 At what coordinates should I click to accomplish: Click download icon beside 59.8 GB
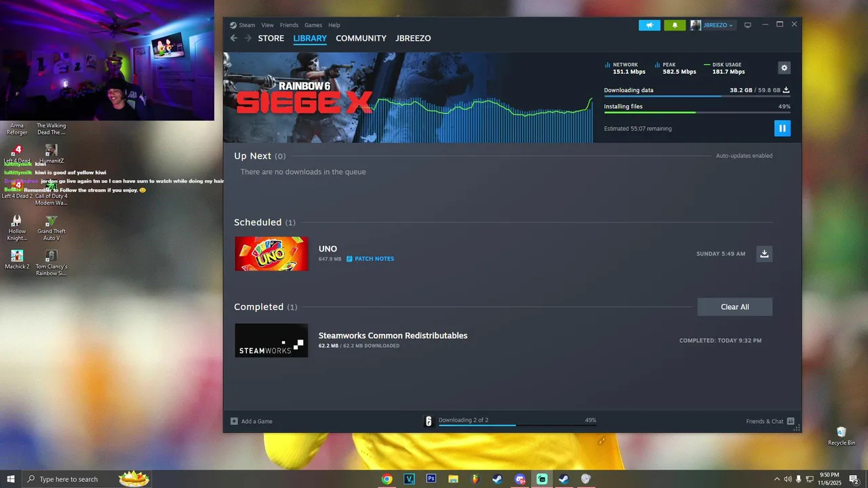point(786,89)
